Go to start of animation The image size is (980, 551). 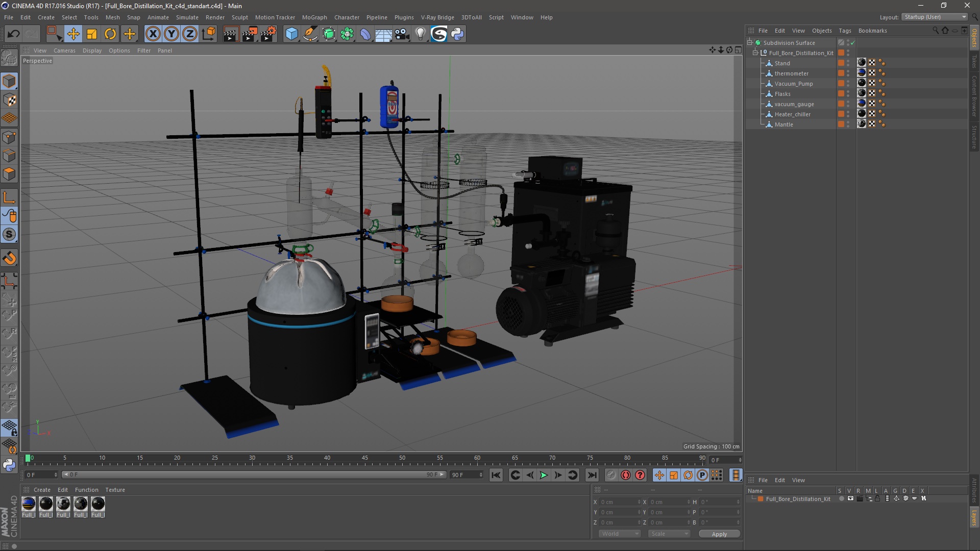tap(496, 475)
